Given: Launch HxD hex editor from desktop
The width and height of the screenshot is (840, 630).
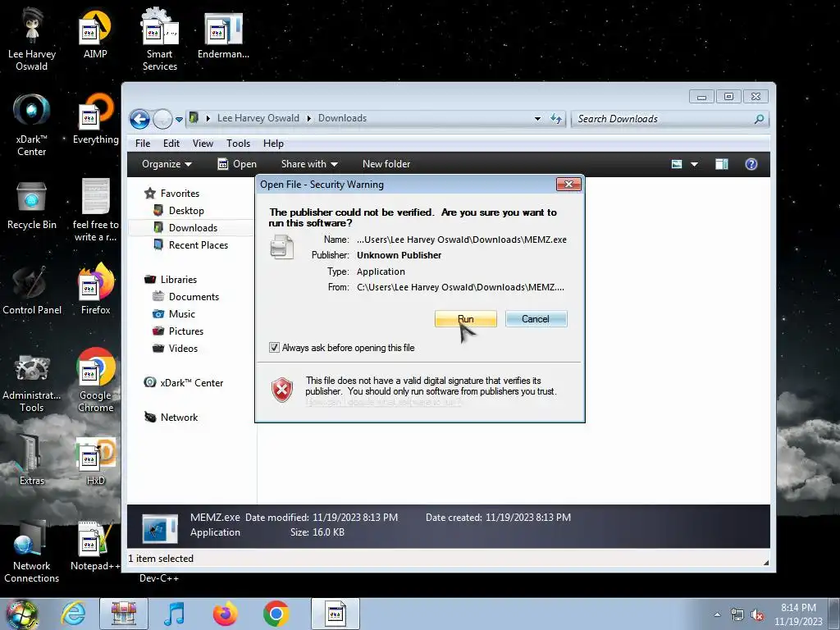Looking at the screenshot, I should (95, 461).
